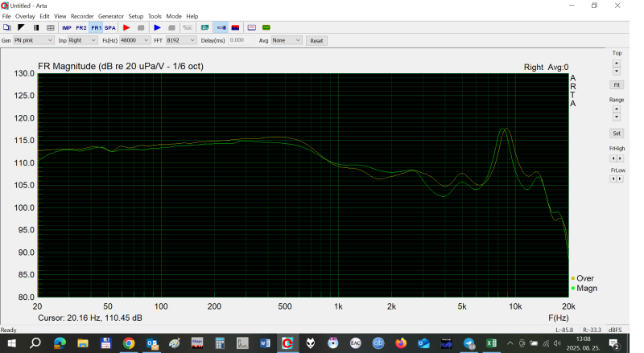Open the View menu

(60, 16)
